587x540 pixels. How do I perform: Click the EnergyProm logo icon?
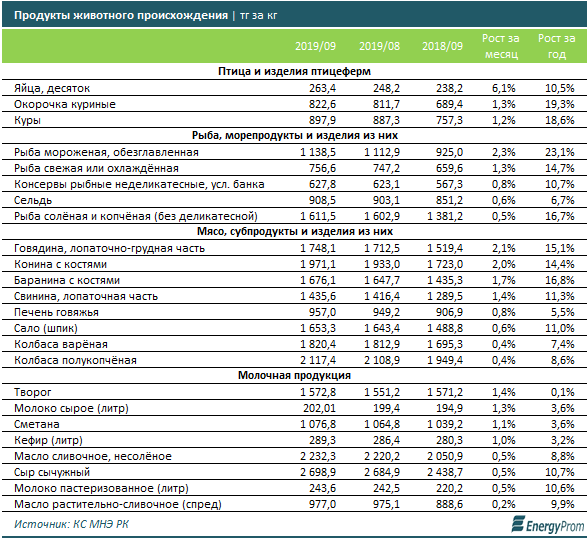519,524
